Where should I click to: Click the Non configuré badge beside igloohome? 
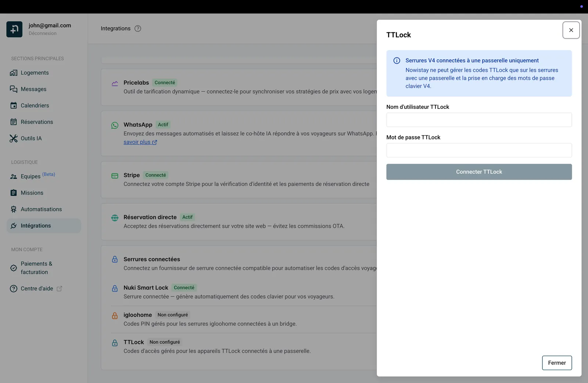(173, 315)
